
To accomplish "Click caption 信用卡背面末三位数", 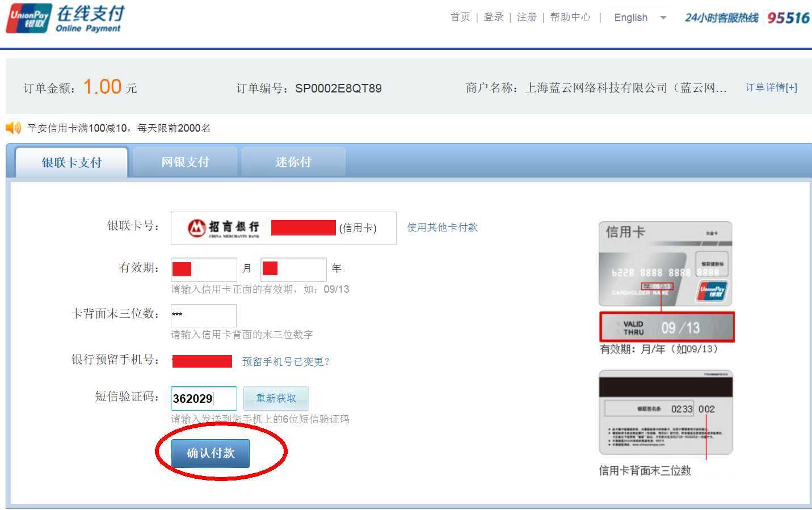I will (645, 470).
